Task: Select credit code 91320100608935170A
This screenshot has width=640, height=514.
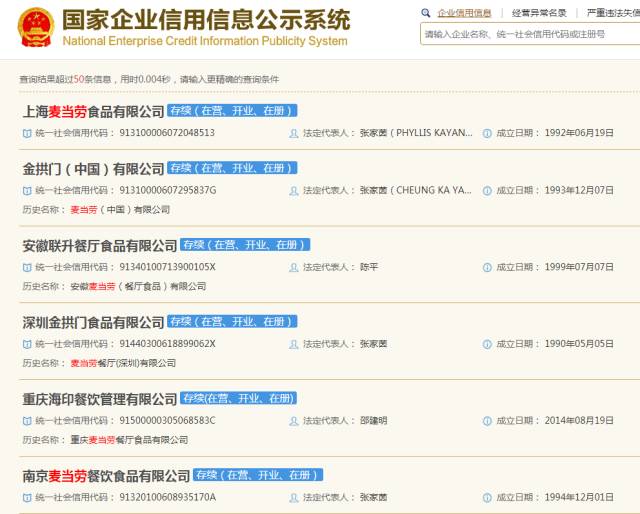Action: click(168, 497)
